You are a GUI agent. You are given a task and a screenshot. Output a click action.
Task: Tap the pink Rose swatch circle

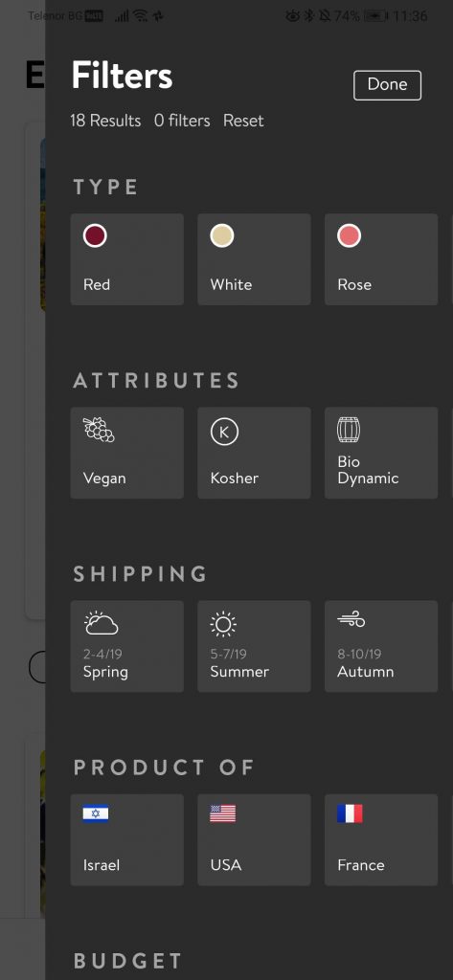pyautogui.click(x=350, y=236)
